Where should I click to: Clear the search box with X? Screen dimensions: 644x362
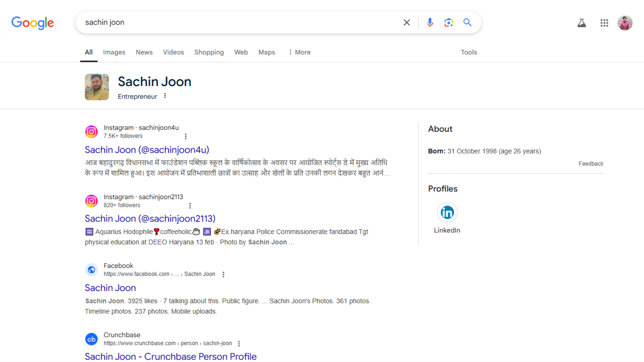tap(407, 22)
